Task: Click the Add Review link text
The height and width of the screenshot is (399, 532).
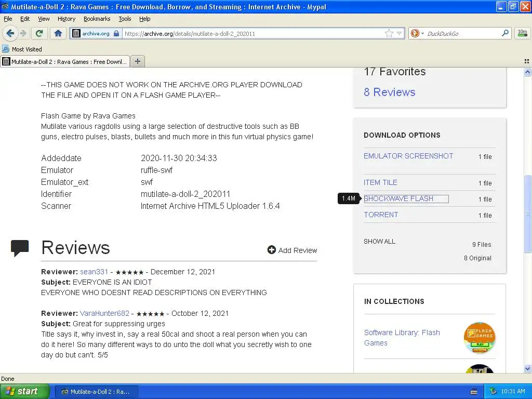Action: click(298, 250)
